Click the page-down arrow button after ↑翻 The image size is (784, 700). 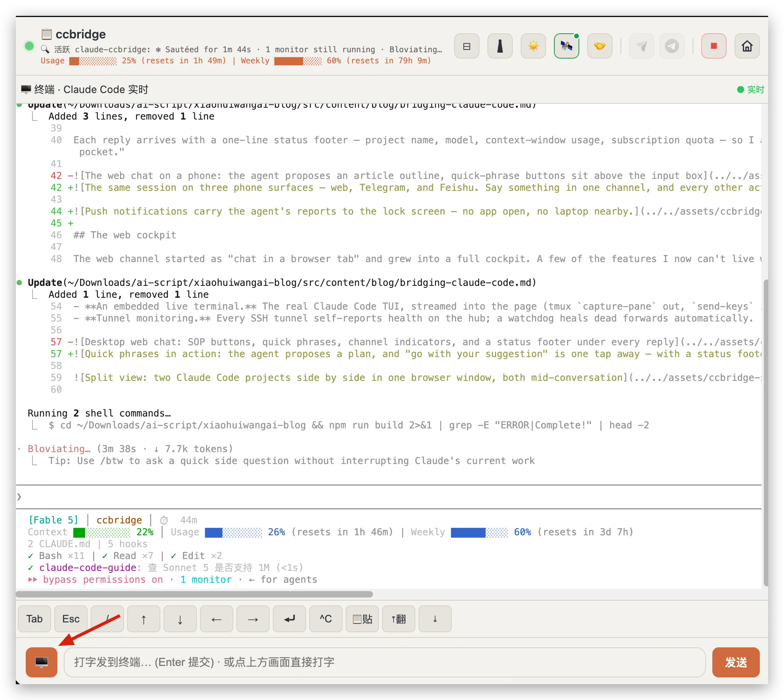435,619
